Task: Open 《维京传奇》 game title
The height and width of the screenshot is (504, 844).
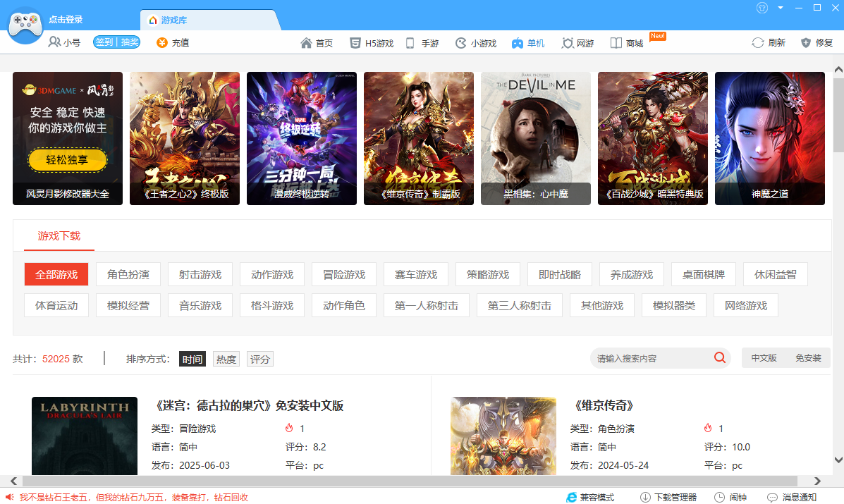Action: pos(604,405)
